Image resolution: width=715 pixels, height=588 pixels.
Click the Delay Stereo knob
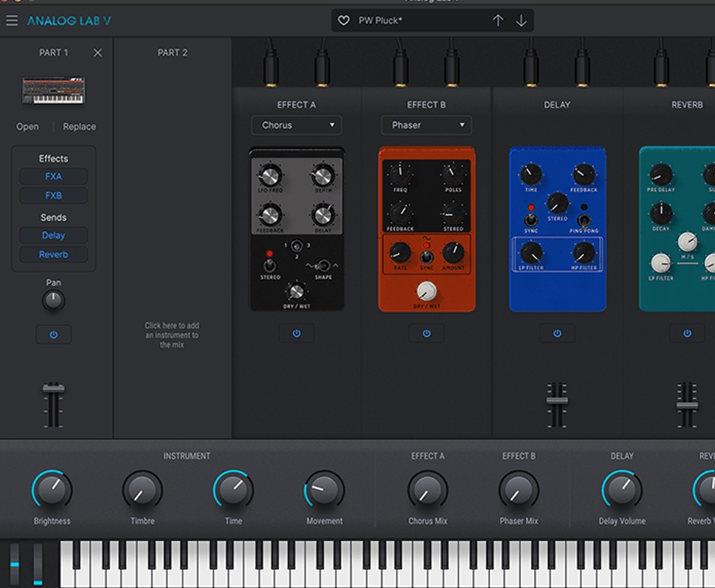click(x=557, y=203)
